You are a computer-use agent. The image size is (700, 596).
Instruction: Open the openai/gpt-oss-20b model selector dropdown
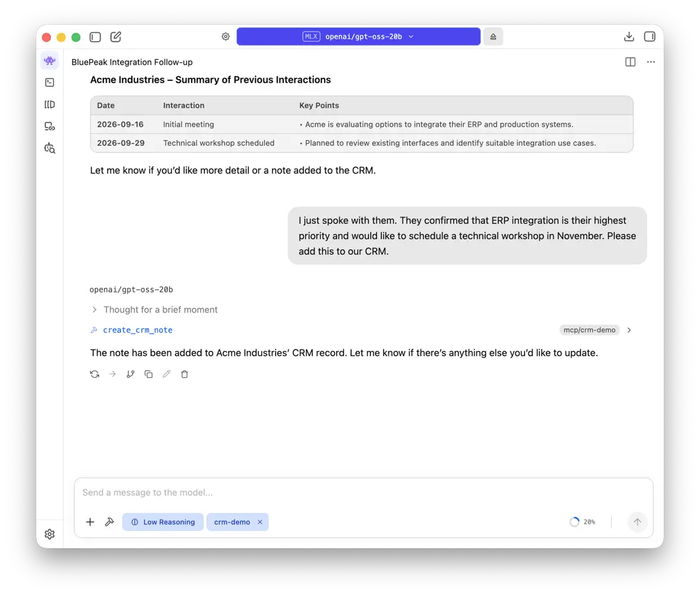pos(359,37)
